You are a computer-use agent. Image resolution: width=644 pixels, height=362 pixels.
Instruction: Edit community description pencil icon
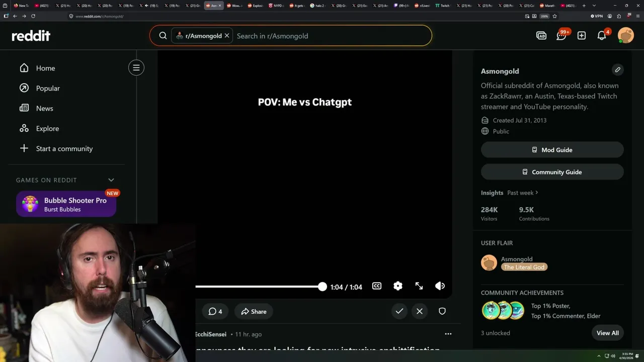pyautogui.click(x=618, y=70)
